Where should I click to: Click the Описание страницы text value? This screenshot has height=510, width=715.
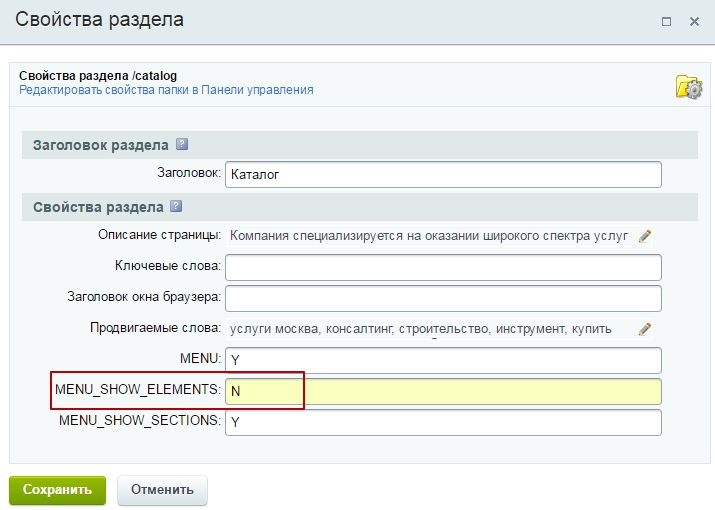click(428, 236)
